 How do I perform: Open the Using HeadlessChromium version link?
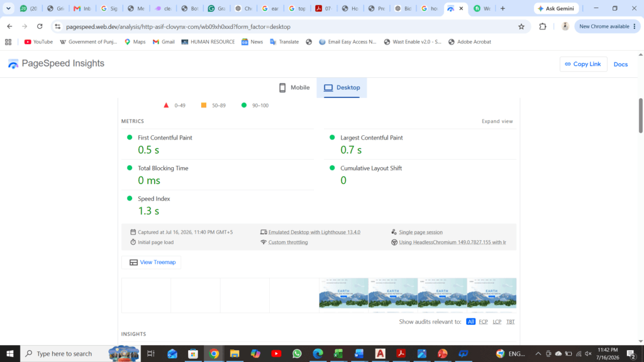click(452, 242)
